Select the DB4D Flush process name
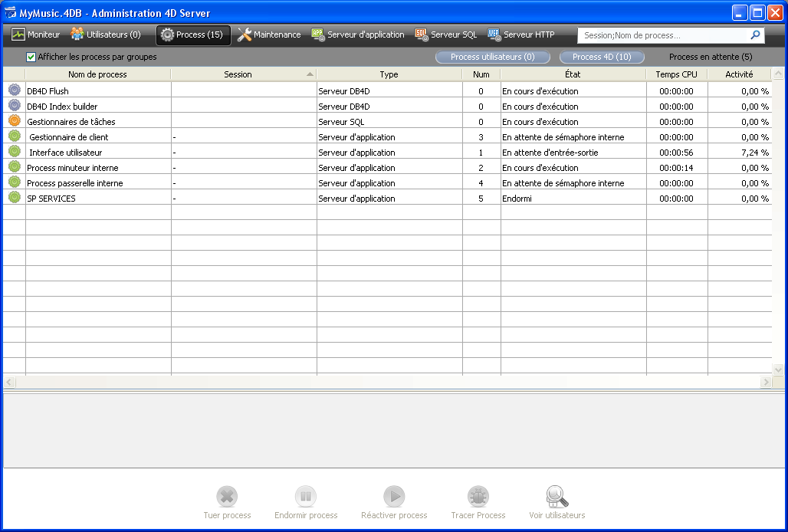 pyautogui.click(x=48, y=91)
